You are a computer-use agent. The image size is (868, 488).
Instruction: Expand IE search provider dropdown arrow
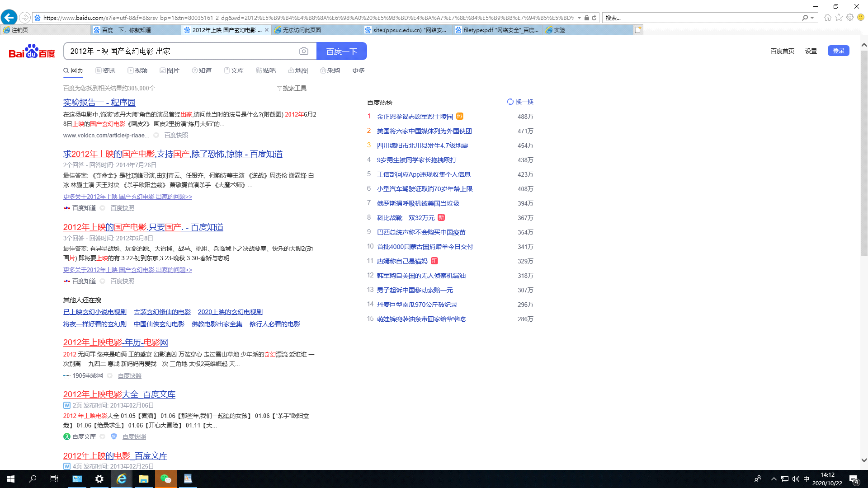(812, 18)
